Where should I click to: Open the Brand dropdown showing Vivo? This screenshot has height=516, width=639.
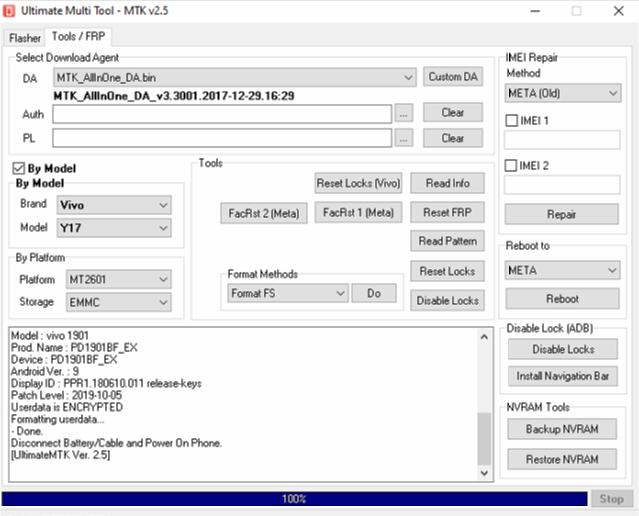point(114,205)
